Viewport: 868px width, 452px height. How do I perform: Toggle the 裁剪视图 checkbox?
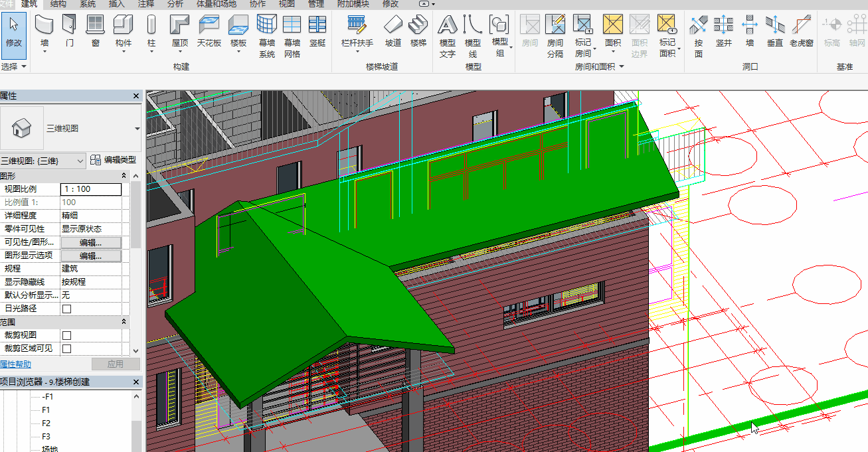(x=66, y=335)
